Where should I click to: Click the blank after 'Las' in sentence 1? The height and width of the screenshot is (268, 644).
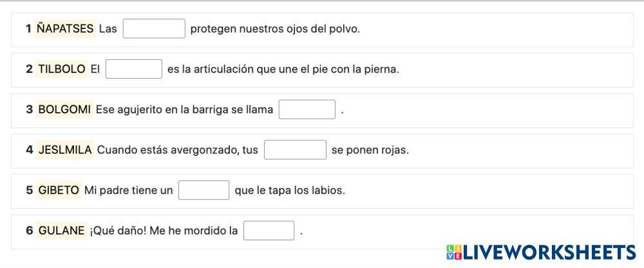[x=154, y=29]
